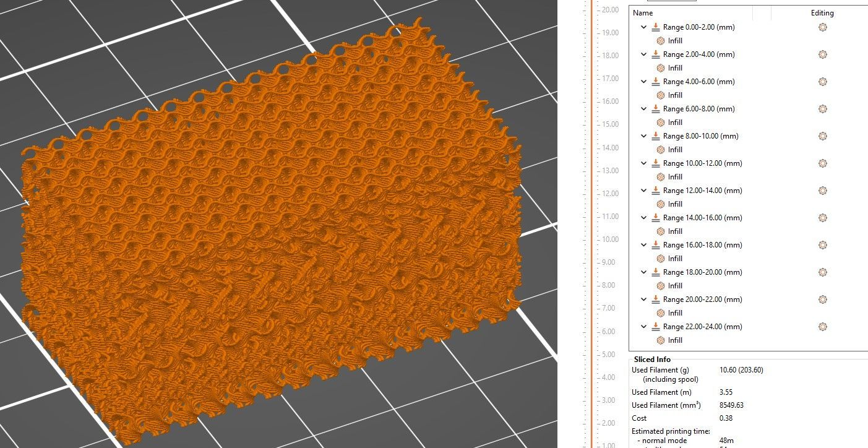The image size is (868, 448).
Task: Click the Sliced Info heading
Action: coord(651,360)
